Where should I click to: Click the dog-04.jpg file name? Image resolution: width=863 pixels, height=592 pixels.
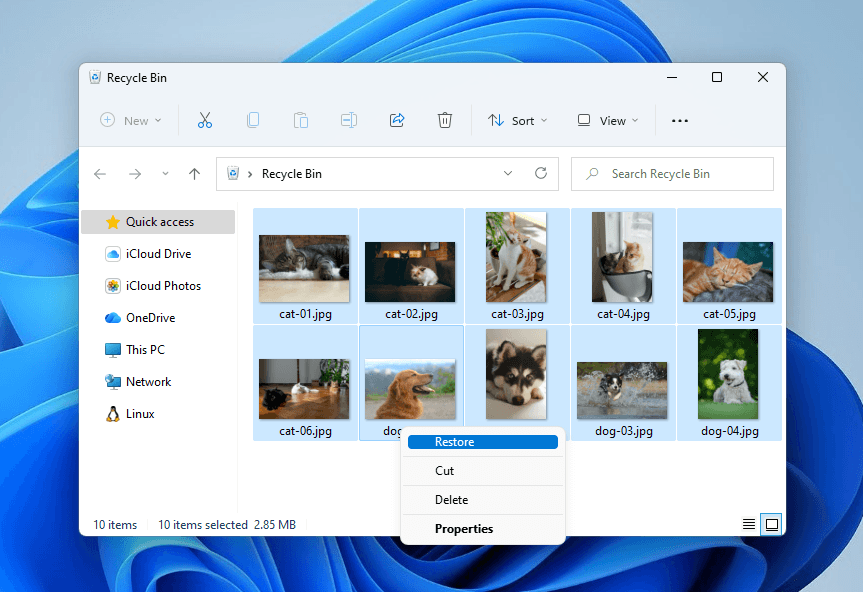click(x=730, y=431)
